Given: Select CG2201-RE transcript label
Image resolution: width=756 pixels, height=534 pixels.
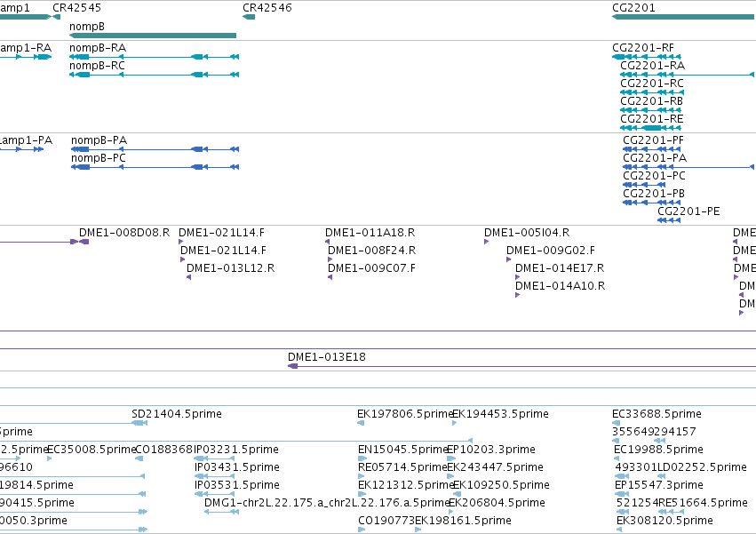Looking at the screenshot, I should pos(651,119).
